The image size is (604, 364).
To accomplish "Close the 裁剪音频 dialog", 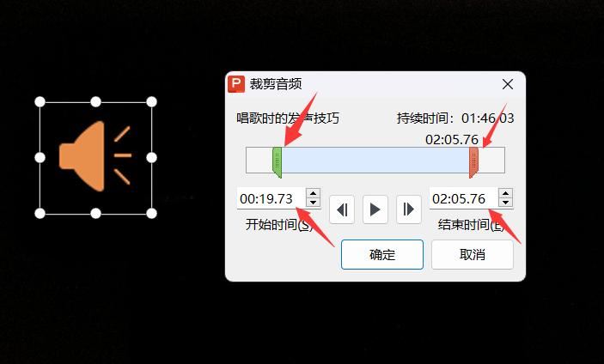I will click(507, 84).
